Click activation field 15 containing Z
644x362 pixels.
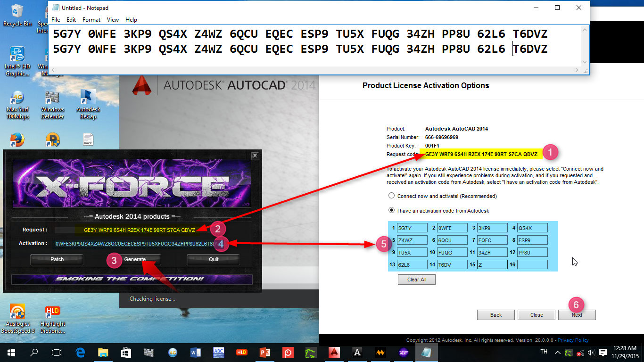(492, 265)
